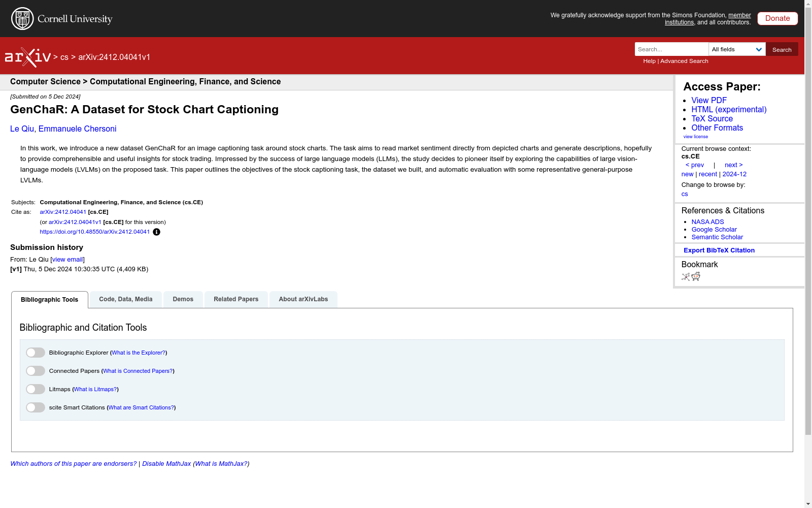Browse the new cs.CE listings
This screenshot has height=508, width=812.
[x=687, y=174]
